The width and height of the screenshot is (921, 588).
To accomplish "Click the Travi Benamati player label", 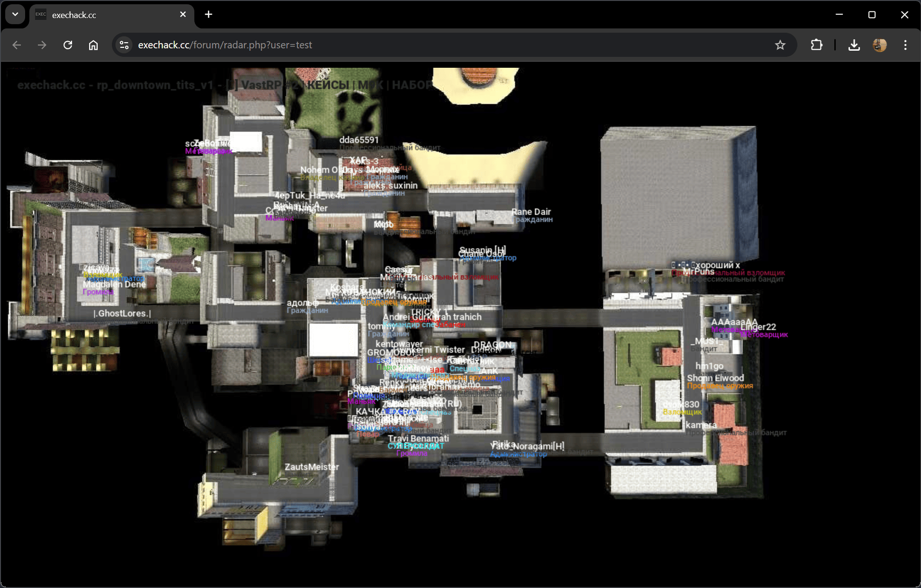I will tap(418, 438).
